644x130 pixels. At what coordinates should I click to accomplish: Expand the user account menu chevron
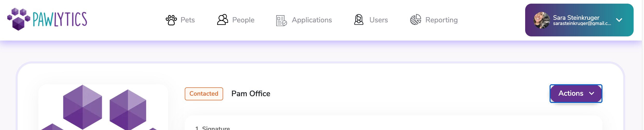tap(619, 20)
